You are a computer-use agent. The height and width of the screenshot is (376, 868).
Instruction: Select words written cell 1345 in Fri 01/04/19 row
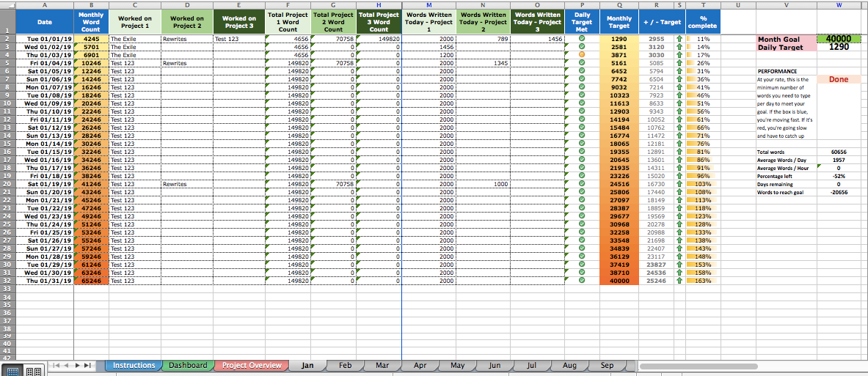(484, 63)
